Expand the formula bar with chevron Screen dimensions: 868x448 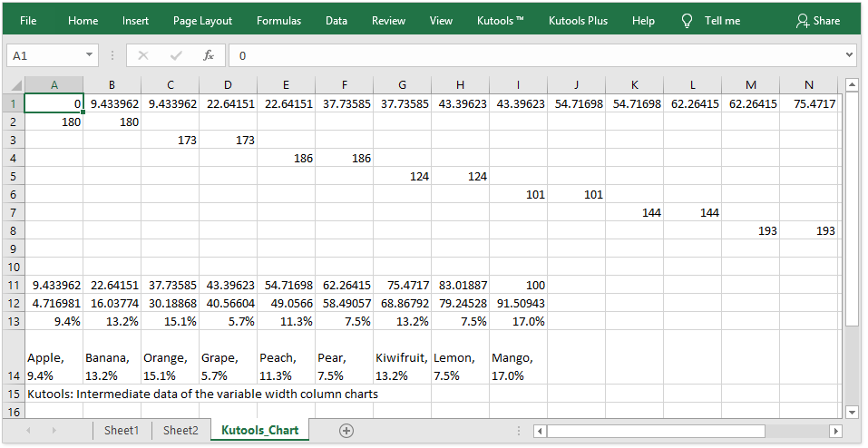coord(849,55)
